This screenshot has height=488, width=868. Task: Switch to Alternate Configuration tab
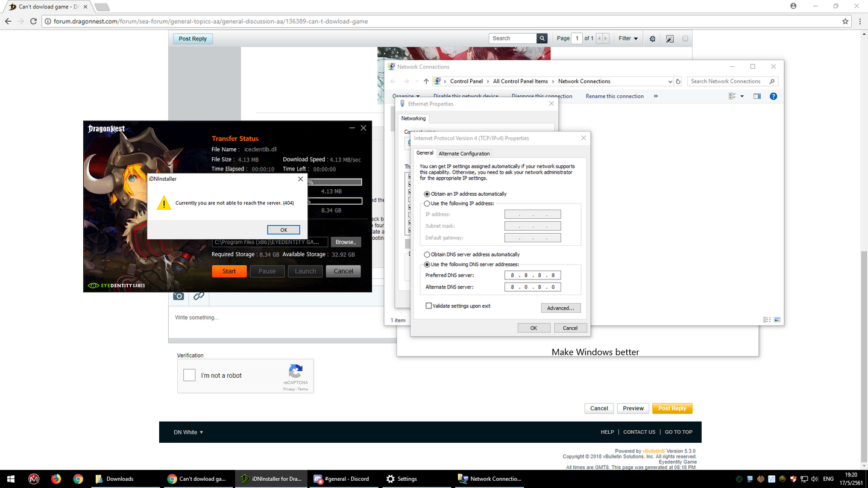(x=464, y=154)
